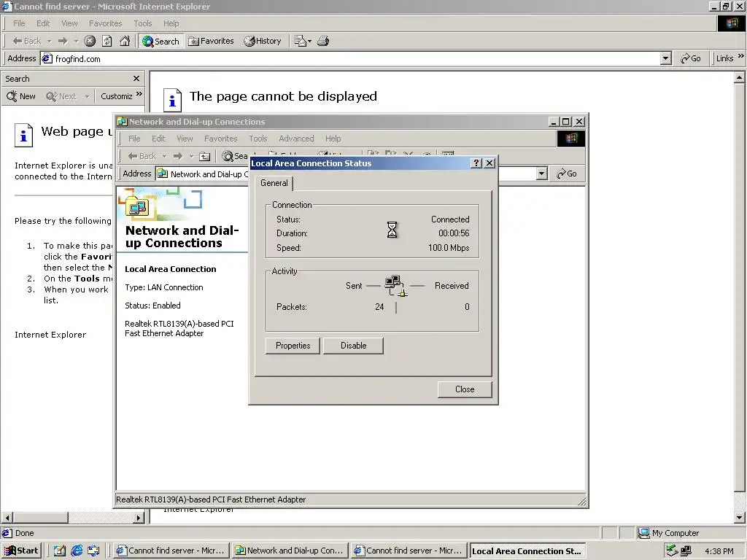Screen dimensions: 747x560
Task: Open Forward history dropdown arrow in IE
Action: coord(76,42)
